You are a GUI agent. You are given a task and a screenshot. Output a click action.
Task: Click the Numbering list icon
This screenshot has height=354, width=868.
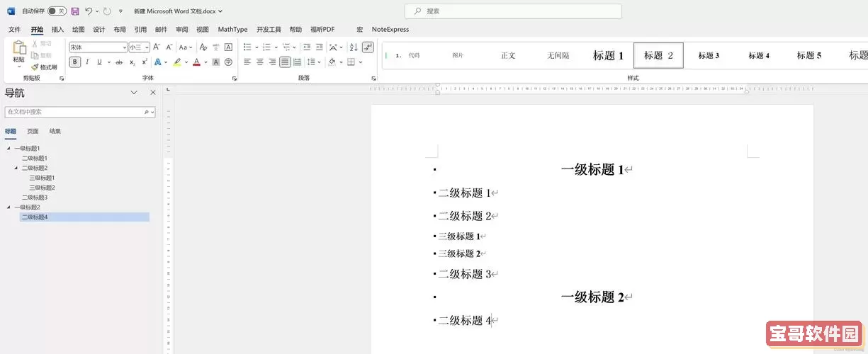[266, 47]
